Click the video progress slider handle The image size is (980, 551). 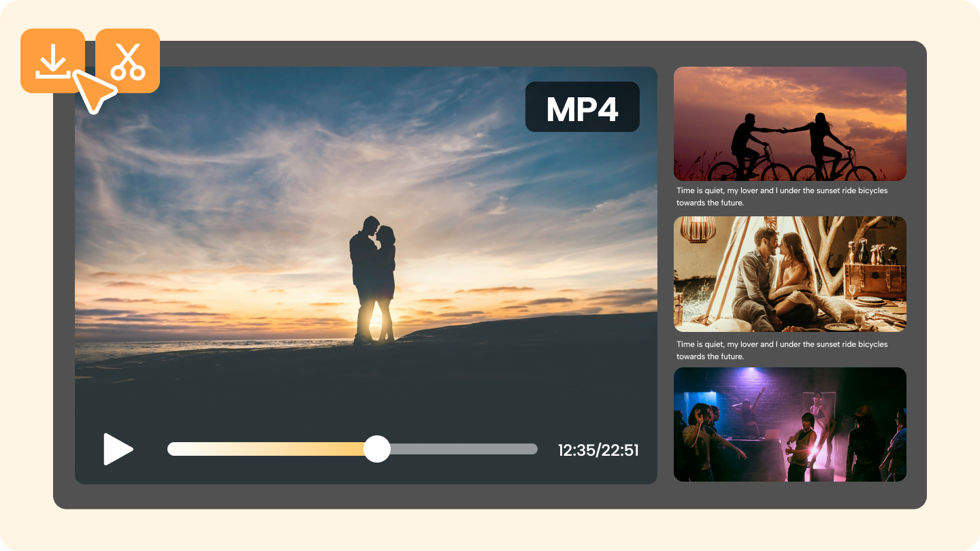pos(376,449)
